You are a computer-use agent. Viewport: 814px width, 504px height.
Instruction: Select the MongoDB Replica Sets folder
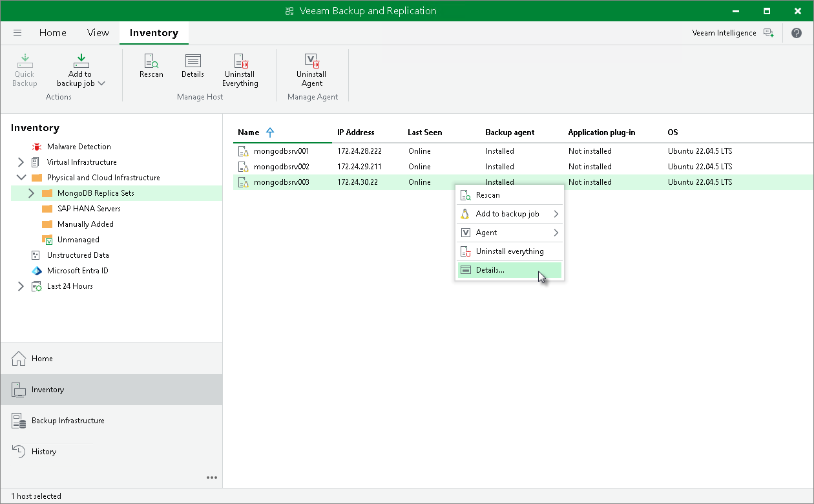[x=96, y=193]
